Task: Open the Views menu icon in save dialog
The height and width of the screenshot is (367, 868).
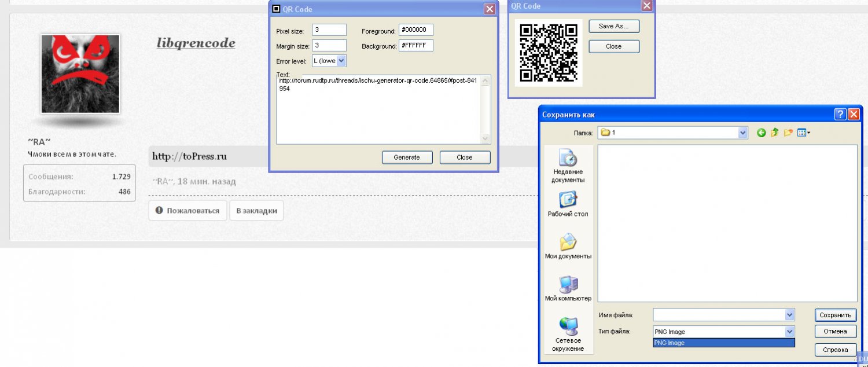Action: [x=804, y=133]
